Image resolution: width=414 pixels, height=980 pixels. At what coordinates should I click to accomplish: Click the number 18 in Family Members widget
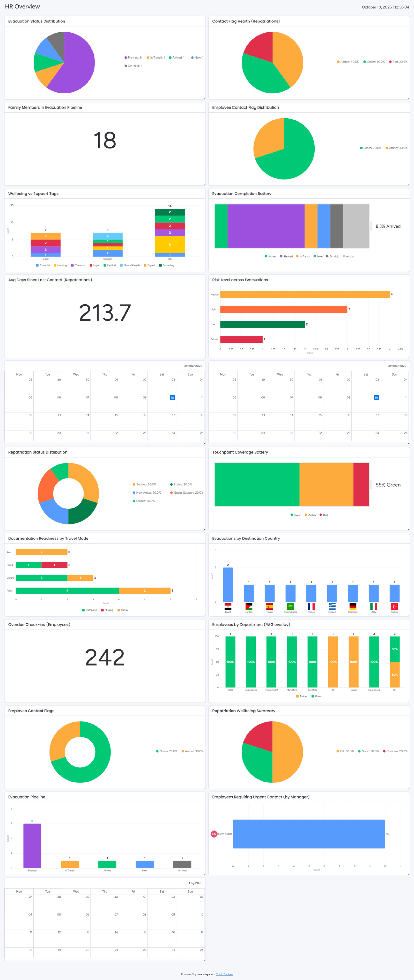tap(105, 140)
